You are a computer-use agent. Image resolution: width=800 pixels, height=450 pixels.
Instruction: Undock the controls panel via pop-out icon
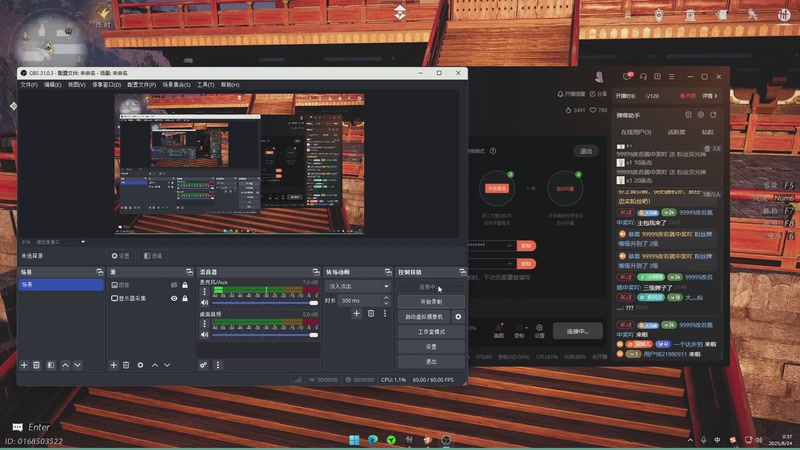[x=462, y=272]
